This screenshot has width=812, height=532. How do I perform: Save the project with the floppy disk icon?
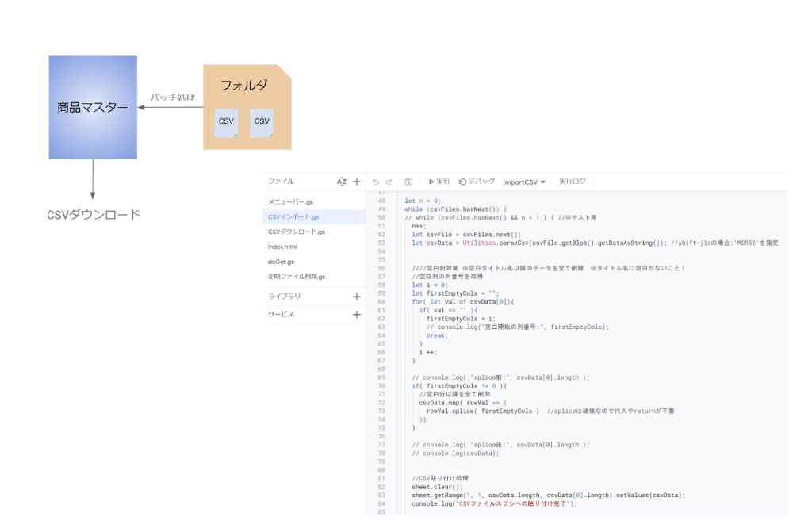[x=408, y=182]
